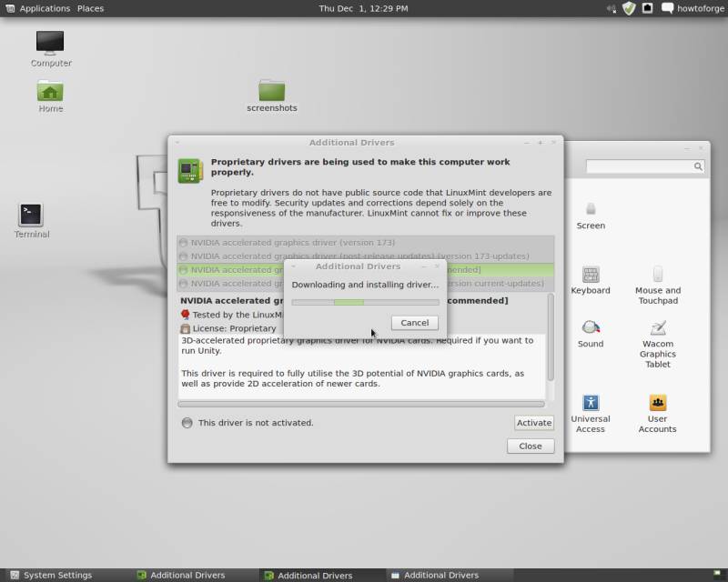Close the Additional Drivers window

pyautogui.click(x=531, y=446)
